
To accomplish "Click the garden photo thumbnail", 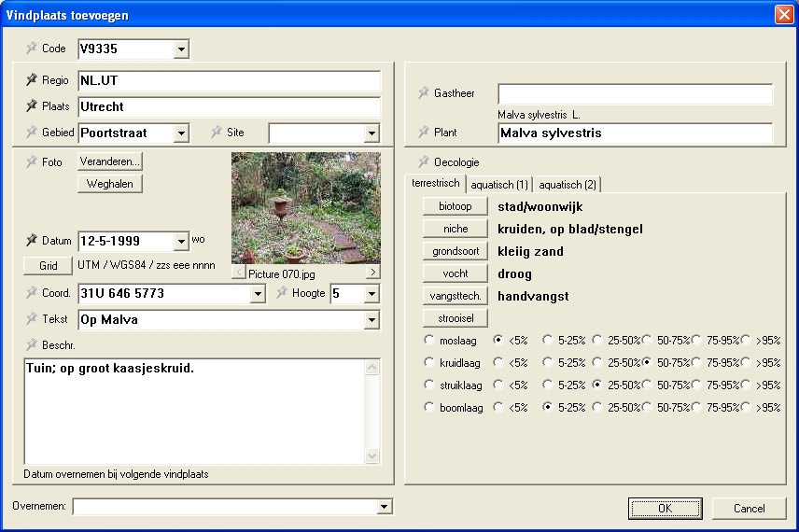I will tap(305, 207).
